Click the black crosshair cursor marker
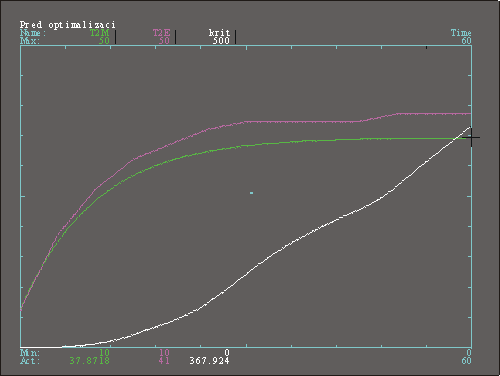 471,137
